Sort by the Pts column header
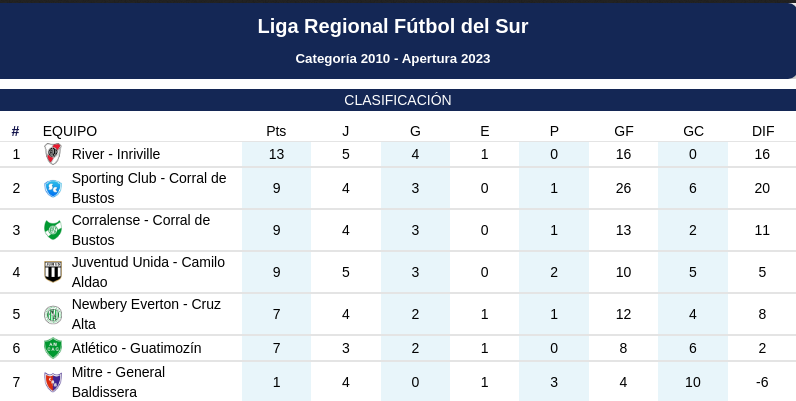 (276, 131)
